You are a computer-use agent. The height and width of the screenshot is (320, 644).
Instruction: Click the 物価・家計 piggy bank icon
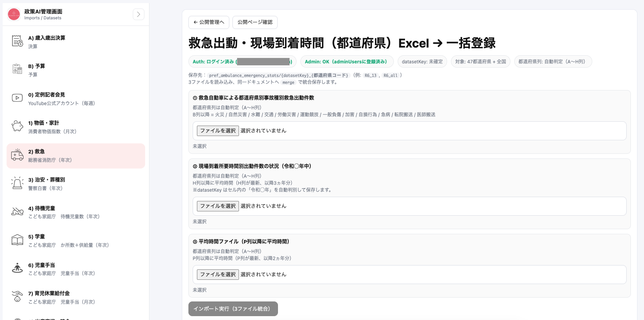click(17, 126)
